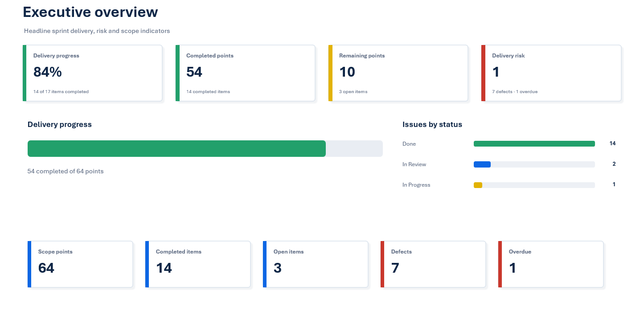
Task: Click the 'Remaining points' label
Action: click(x=362, y=56)
